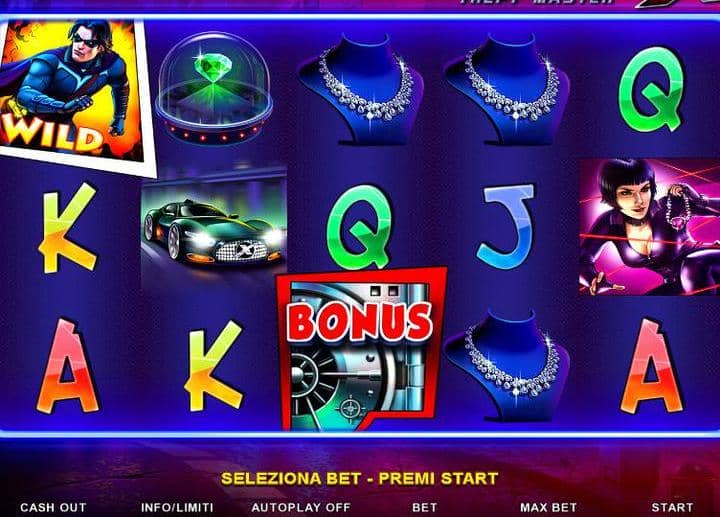
Task: Click the top-right green Q symbol
Action: click(x=651, y=89)
